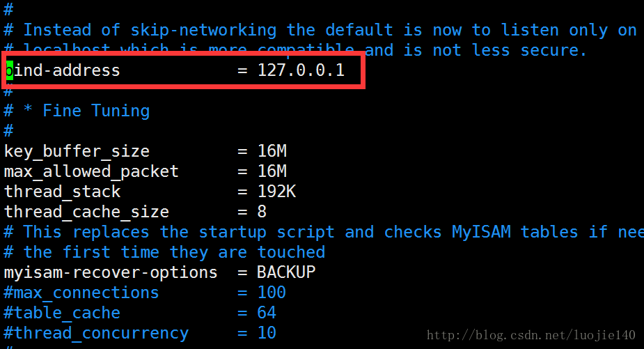Click the word skip-networking in the comment
644x349 pixels.
pos(203,30)
